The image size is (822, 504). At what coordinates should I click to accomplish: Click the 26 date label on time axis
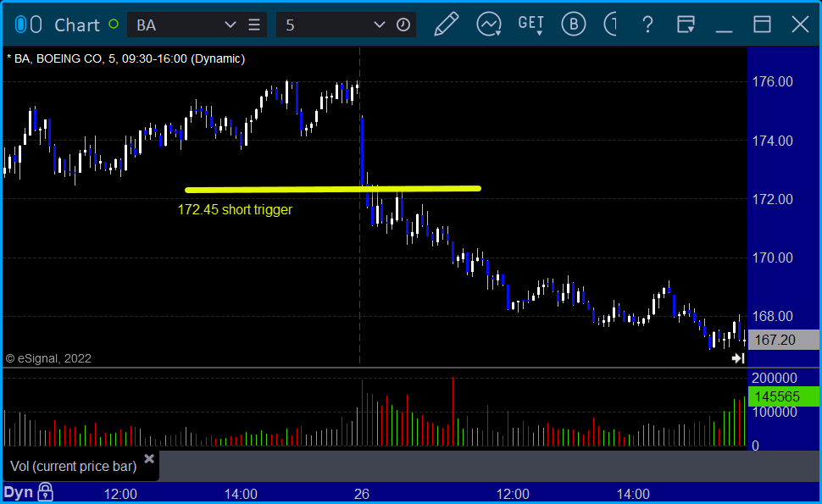point(362,494)
